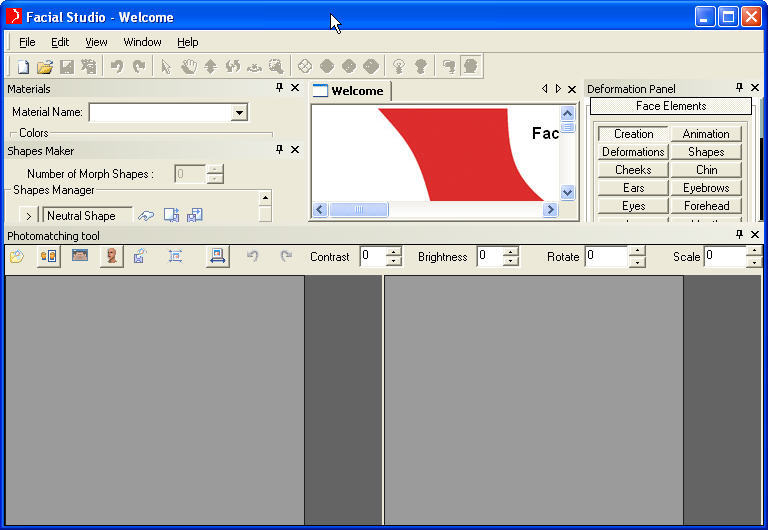Image resolution: width=768 pixels, height=530 pixels.
Task: Click the duplicate shapes icon in Shapes Manager
Action: [194, 215]
